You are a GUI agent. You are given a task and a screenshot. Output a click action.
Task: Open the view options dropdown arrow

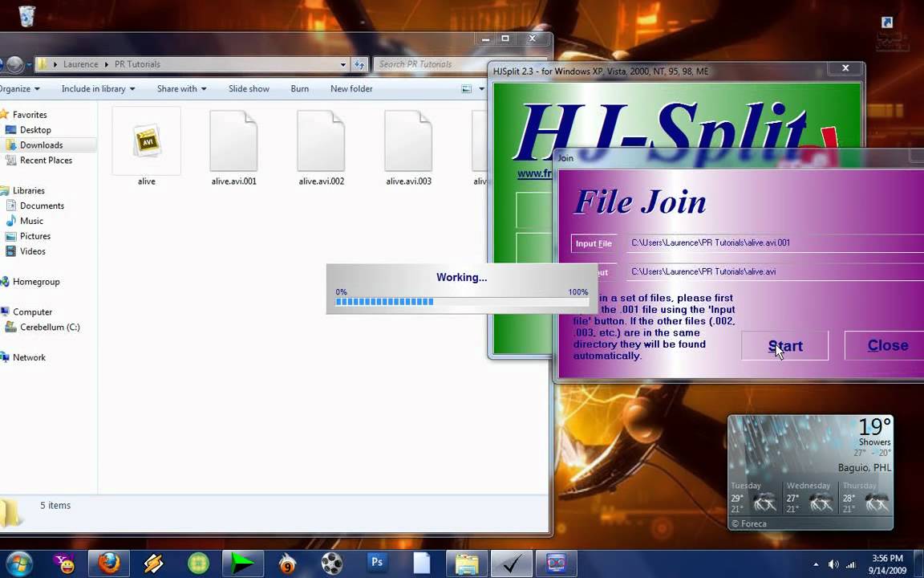pyautogui.click(x=481, y=89)
